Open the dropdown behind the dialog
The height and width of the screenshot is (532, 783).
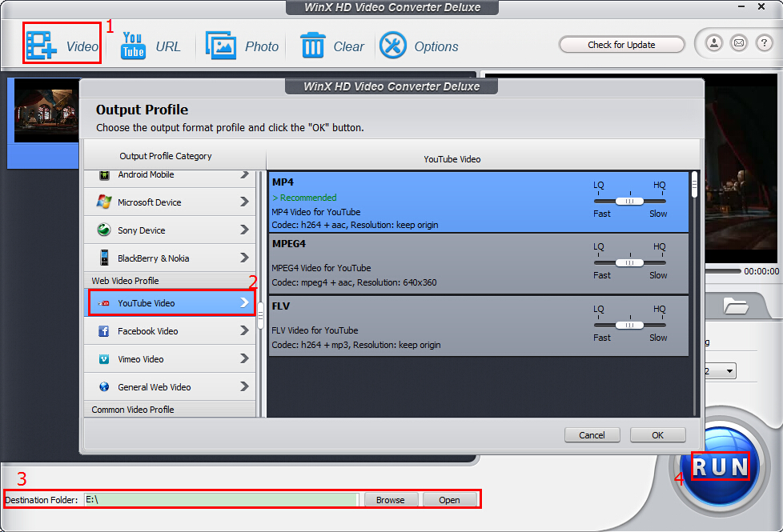(x=729, y=371)
